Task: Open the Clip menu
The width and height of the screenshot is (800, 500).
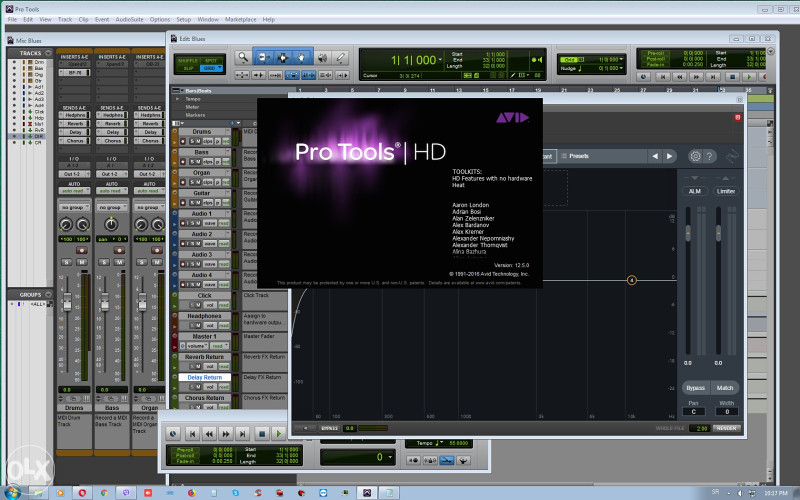Action: (83, 19)
